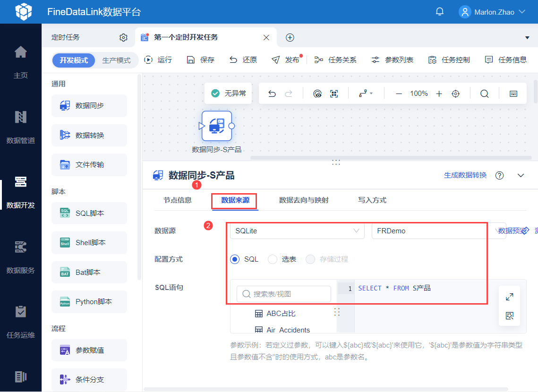Click the canvas search magnifier icon
This screenshot has height=392, width=538.
485,94
